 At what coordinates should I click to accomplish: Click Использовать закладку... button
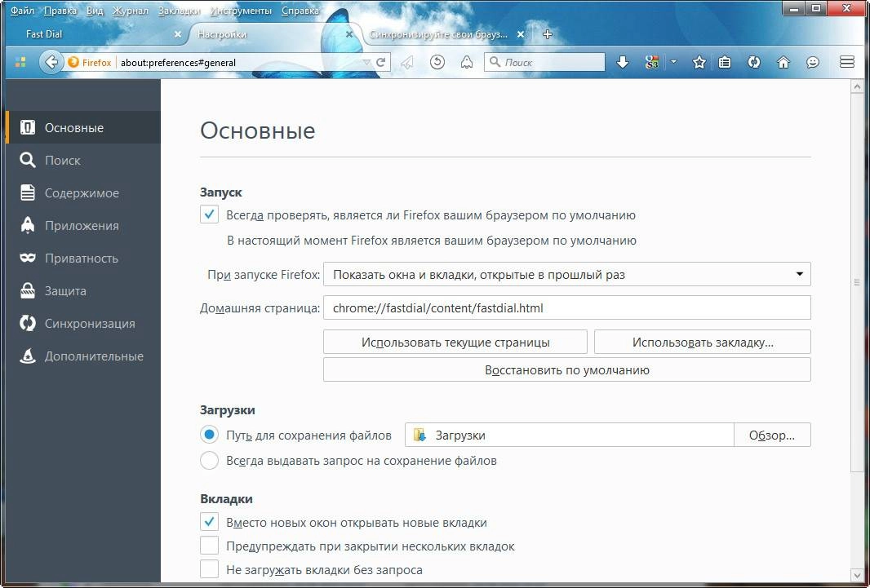pyautogui.click(x=703, y=342)
